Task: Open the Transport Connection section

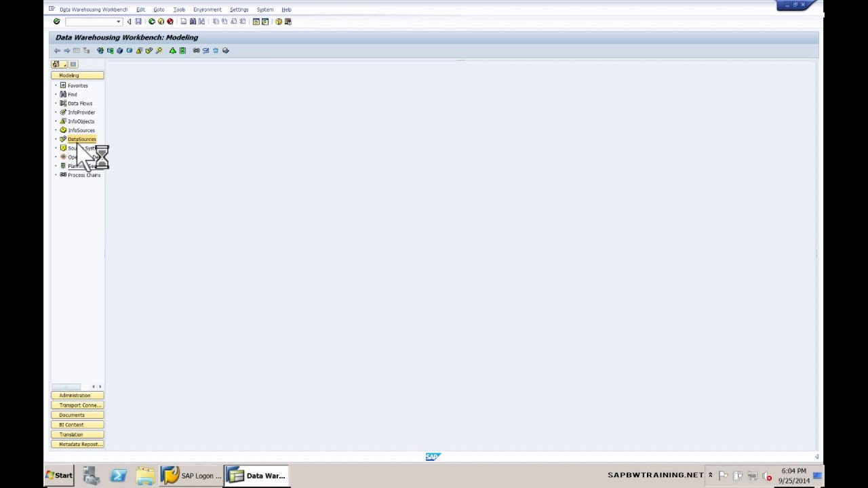Action: click(77, 405)
